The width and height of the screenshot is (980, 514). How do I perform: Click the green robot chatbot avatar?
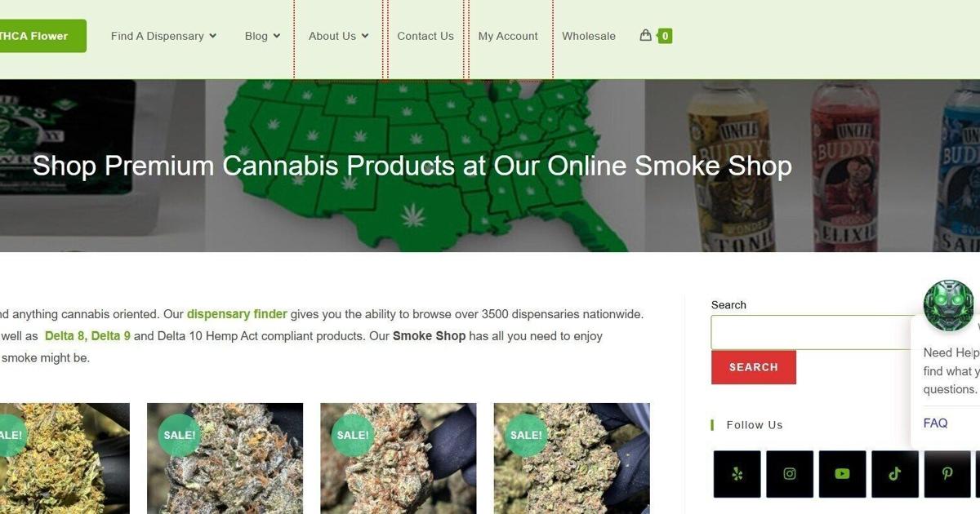[x=948, y=306]
